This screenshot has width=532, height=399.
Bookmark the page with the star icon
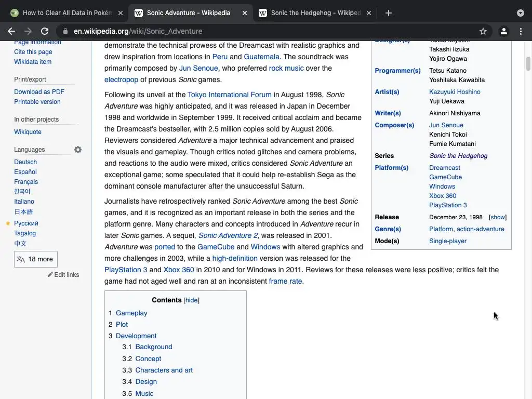(x=483, y=31)
